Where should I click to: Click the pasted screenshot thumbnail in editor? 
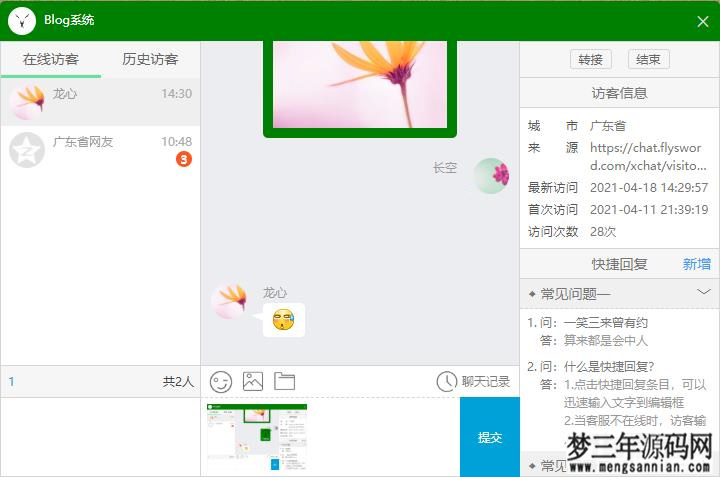[257, 437]
